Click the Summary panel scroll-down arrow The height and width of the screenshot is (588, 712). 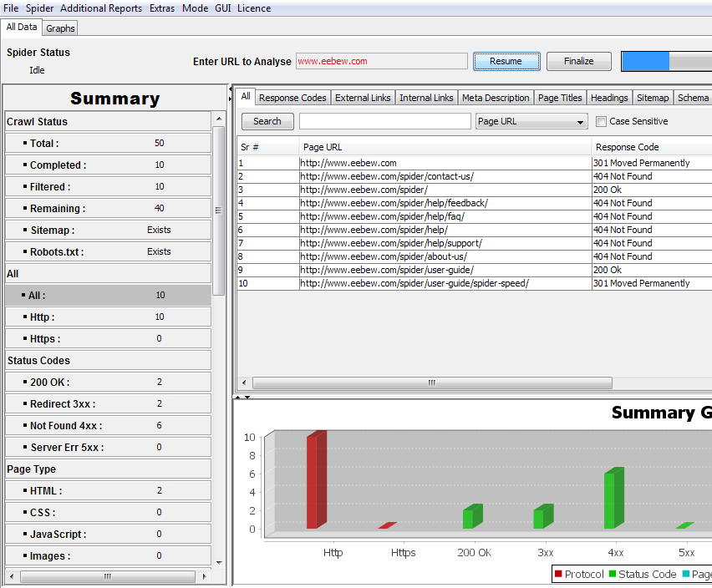pos(219,562)
